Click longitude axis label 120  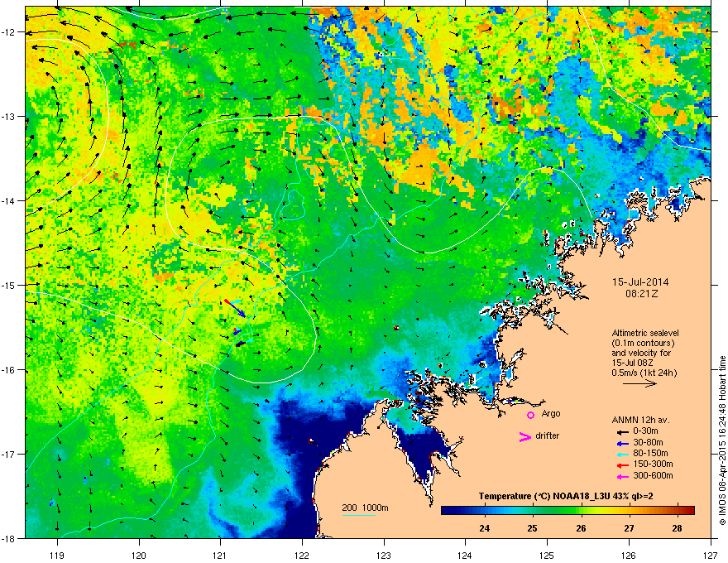(x=139, y=555)
